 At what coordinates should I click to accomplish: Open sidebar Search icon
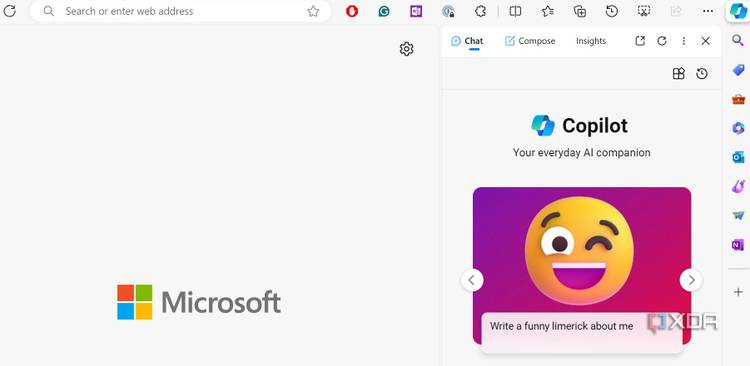point(738,40)
